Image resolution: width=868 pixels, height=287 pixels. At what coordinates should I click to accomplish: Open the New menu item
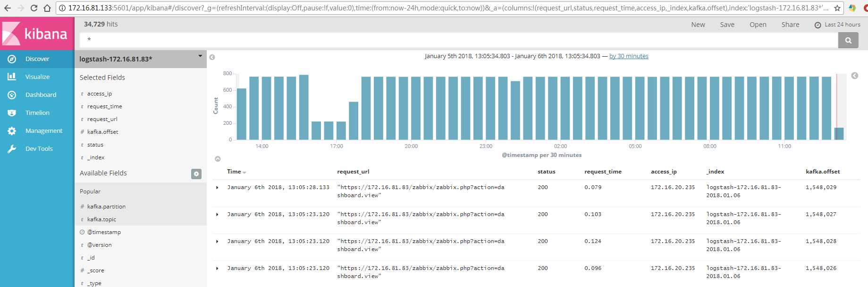click(698, 25)
